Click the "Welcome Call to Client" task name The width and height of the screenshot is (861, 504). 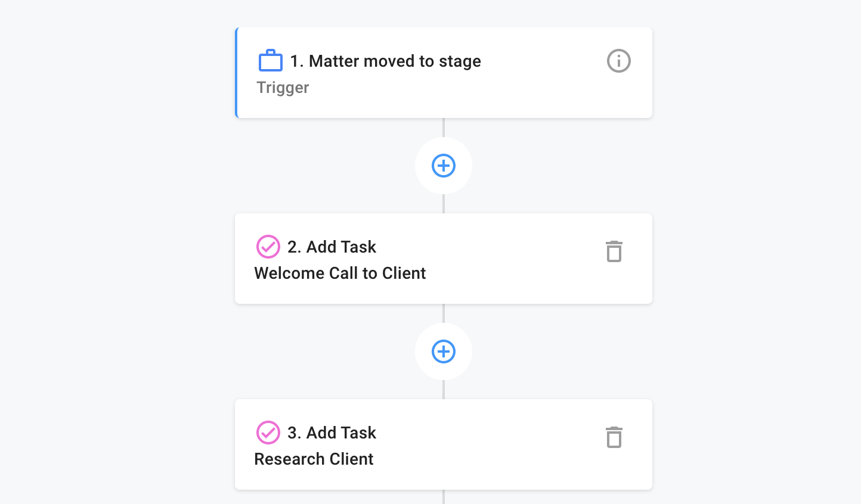pyautogui.click(x=340, y=273)
